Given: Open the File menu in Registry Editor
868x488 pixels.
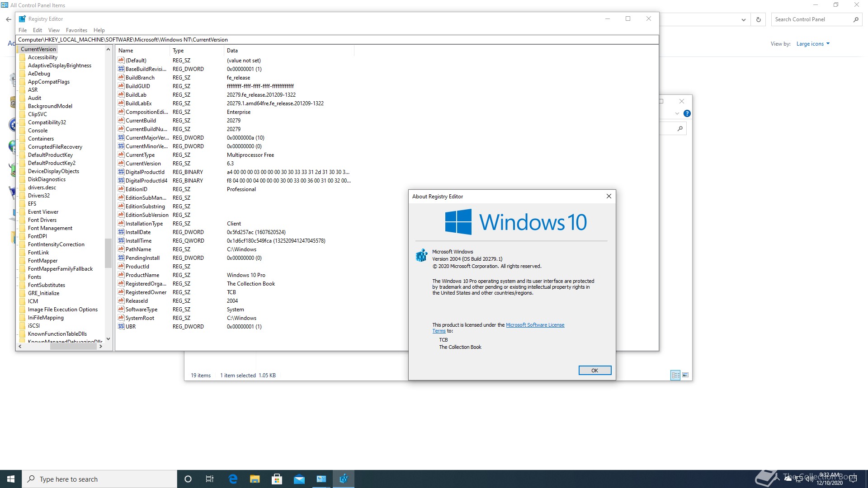Looking at the screenshot, I should pyautogui.click(x=23, y=30).
